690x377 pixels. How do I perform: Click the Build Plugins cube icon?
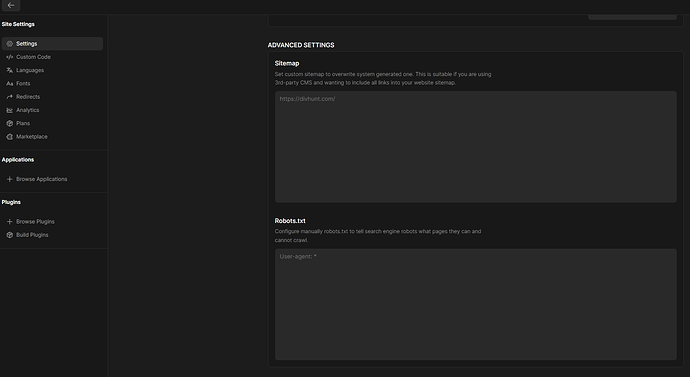click(x=10, y=235)
